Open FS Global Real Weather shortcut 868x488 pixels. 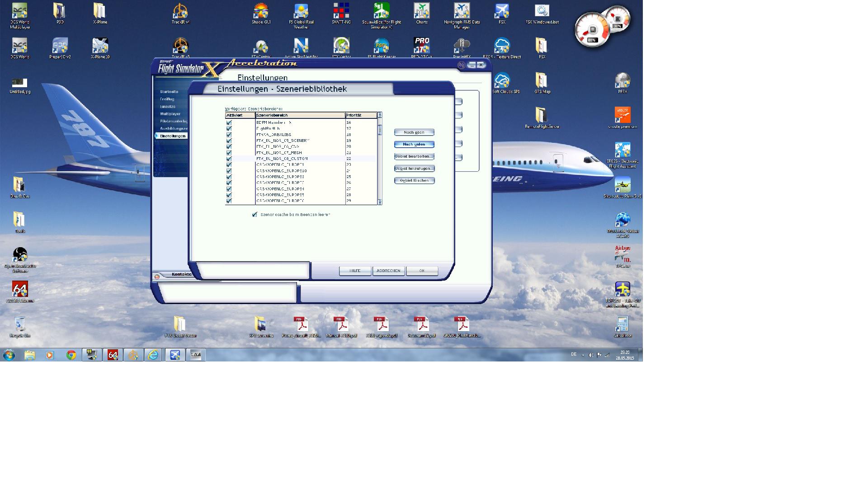click(301, 15)
